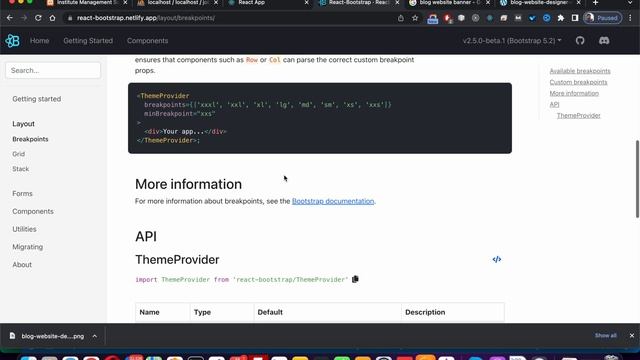Follow the Bootstrap documentation link

pos(333,201)
